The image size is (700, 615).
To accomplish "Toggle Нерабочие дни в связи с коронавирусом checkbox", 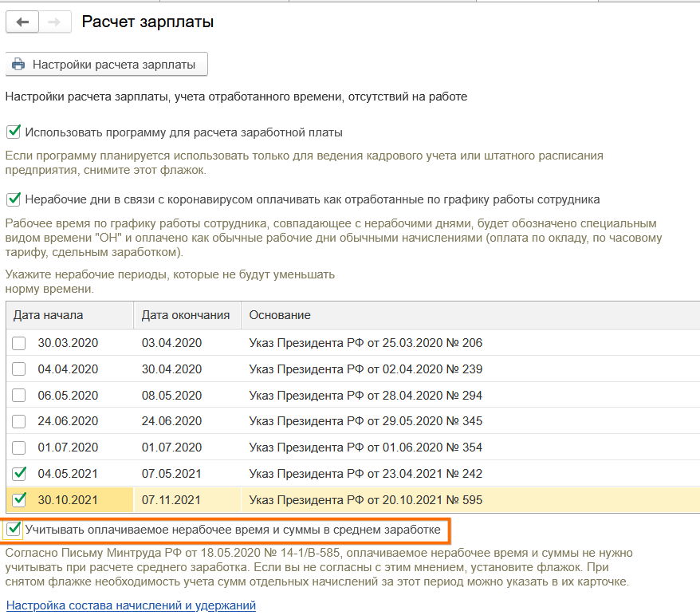I will pyautogui.click(x=13, y=199).
